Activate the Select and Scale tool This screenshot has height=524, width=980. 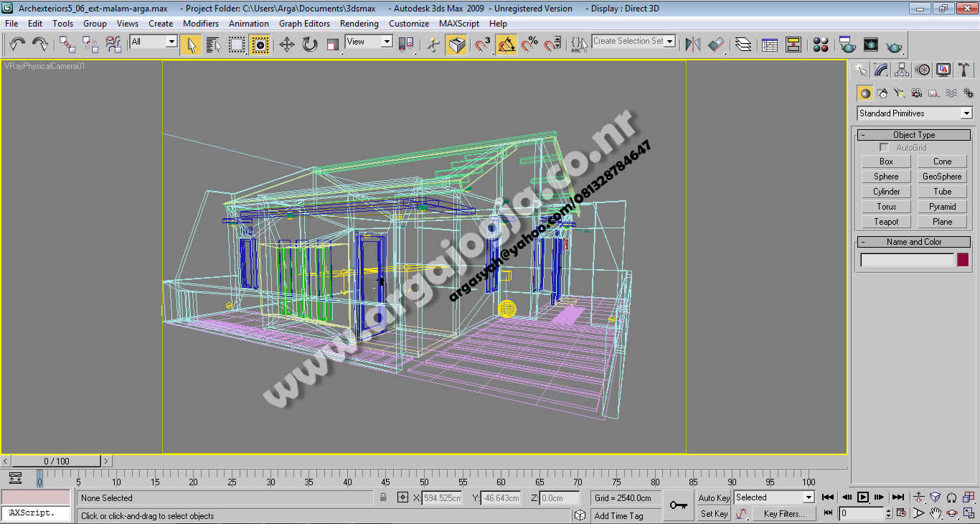(x=333, y=45)
